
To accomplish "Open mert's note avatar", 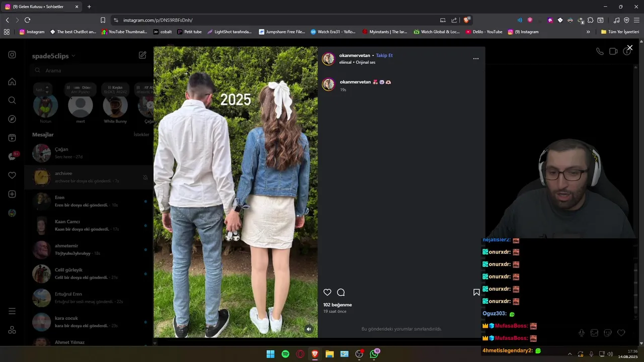I will pos(80,106).
